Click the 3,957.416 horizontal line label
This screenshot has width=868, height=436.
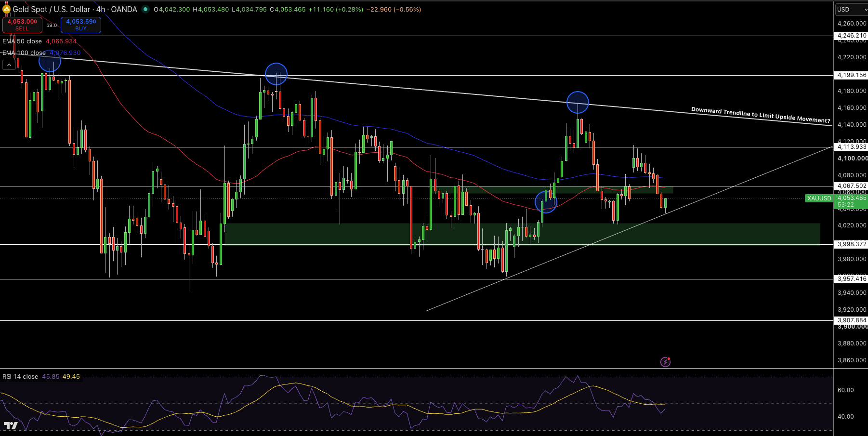(x=851, y=279)
